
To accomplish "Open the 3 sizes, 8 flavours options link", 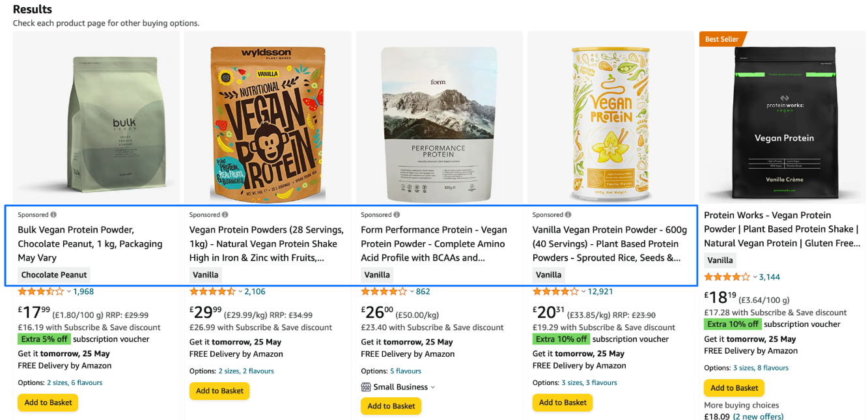I will (761, 367).
